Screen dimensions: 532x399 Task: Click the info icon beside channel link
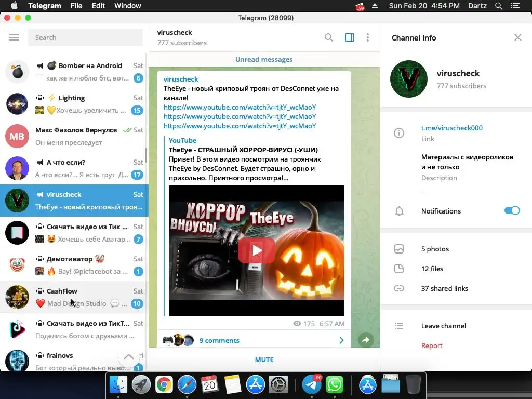(399, 133)
